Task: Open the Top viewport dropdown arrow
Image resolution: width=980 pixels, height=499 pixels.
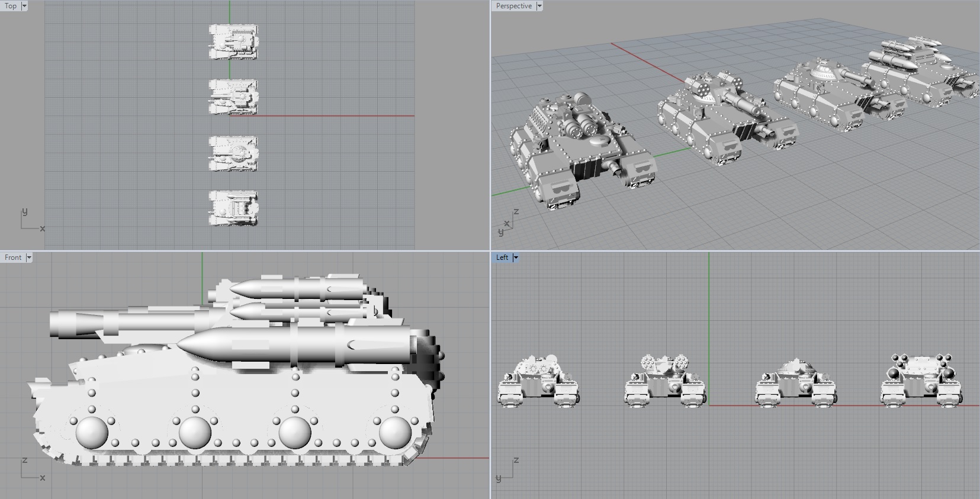Action: (24, 6)
